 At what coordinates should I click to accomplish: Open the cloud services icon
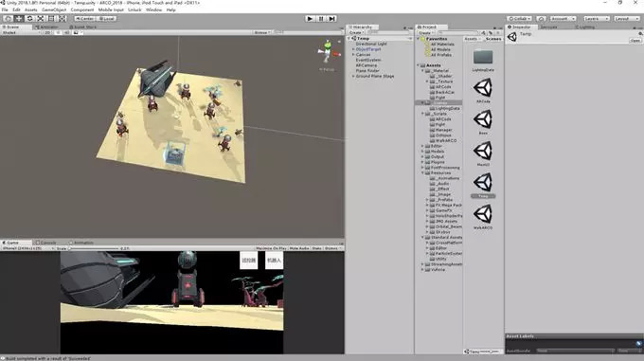tap(542, 19)
